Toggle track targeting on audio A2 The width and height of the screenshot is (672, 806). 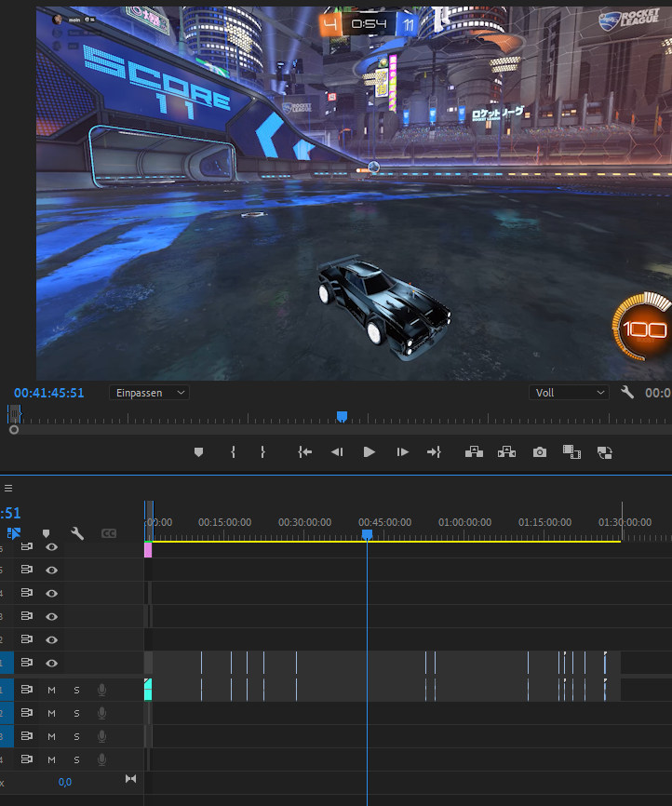tap(7, 713)
